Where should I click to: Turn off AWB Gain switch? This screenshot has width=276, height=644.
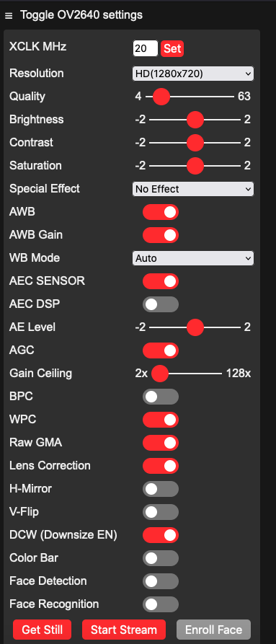point(161,235)
